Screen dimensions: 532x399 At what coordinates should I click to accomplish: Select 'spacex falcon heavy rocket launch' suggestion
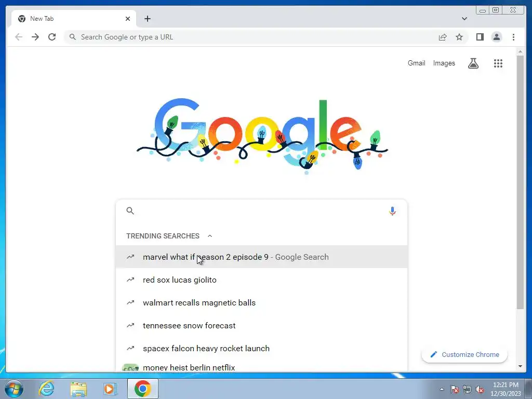tap(261, 349)
